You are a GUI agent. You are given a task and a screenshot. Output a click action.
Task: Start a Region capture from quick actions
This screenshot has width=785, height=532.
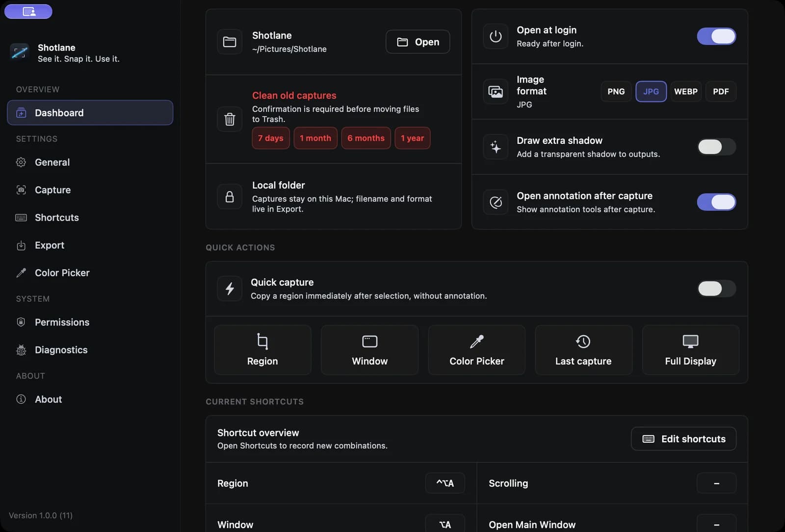pos(262,350)
